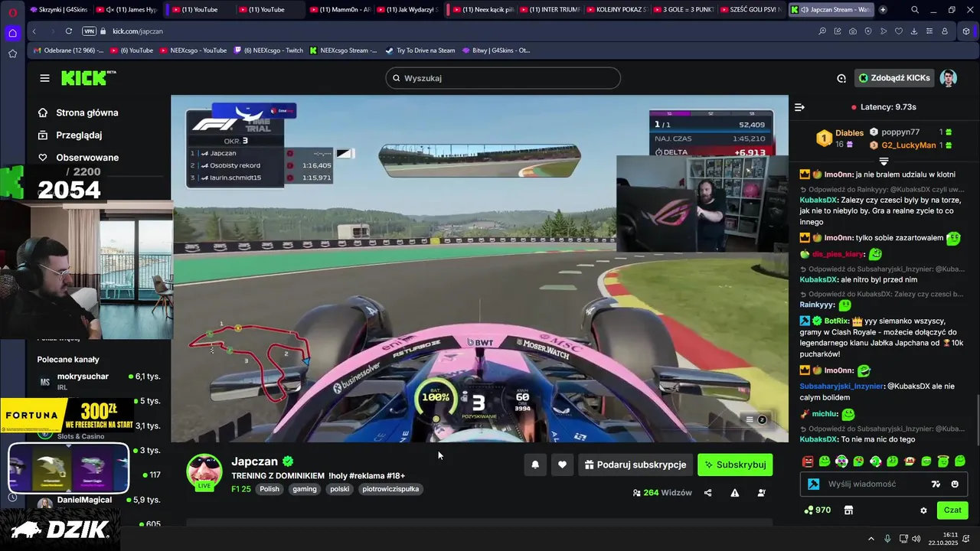Open the Kick user avatar menu

pyautogui.click(x=948, y=78)
